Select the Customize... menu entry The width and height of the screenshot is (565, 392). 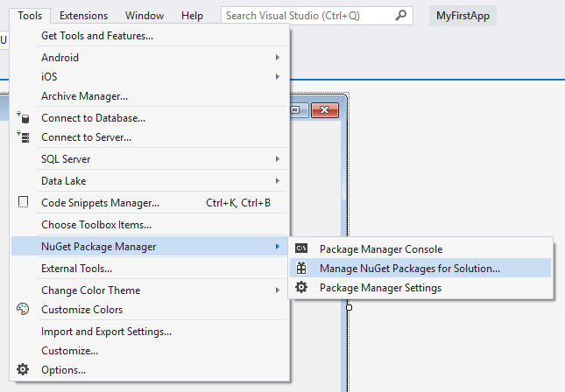(150, 351)
